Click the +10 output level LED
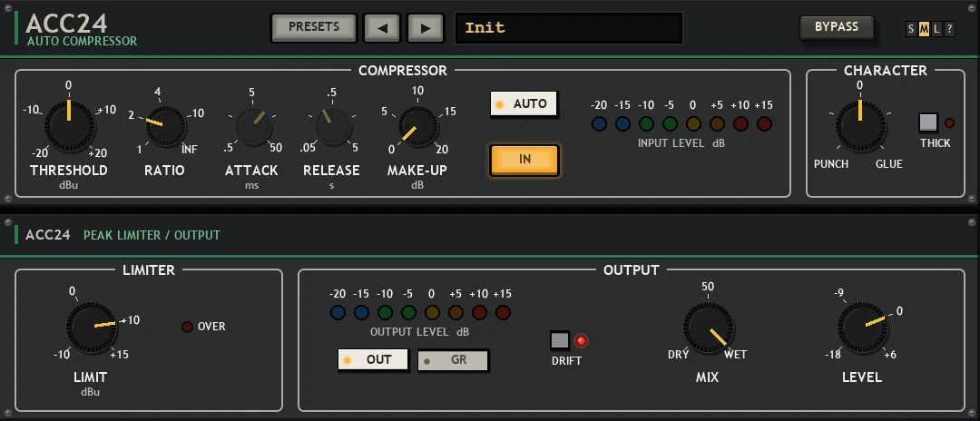The width and height of the screenshot is (980, 421). coord(479,312)
